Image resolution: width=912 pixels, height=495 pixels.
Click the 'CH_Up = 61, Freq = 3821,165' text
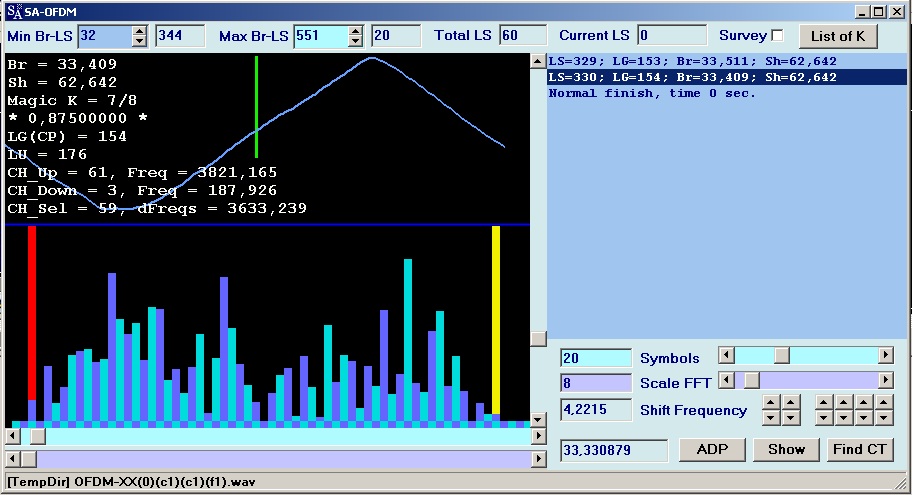tap(142, 172)
